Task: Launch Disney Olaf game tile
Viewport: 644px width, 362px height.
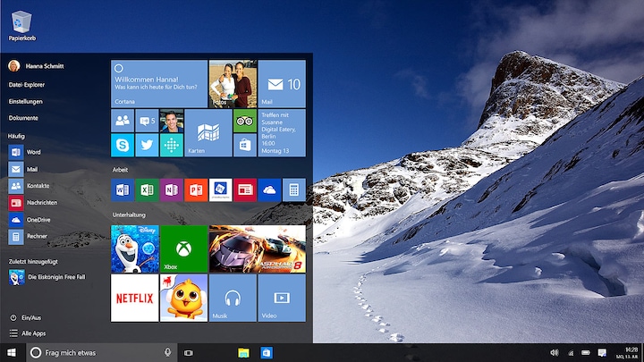Action: [135, 248]
